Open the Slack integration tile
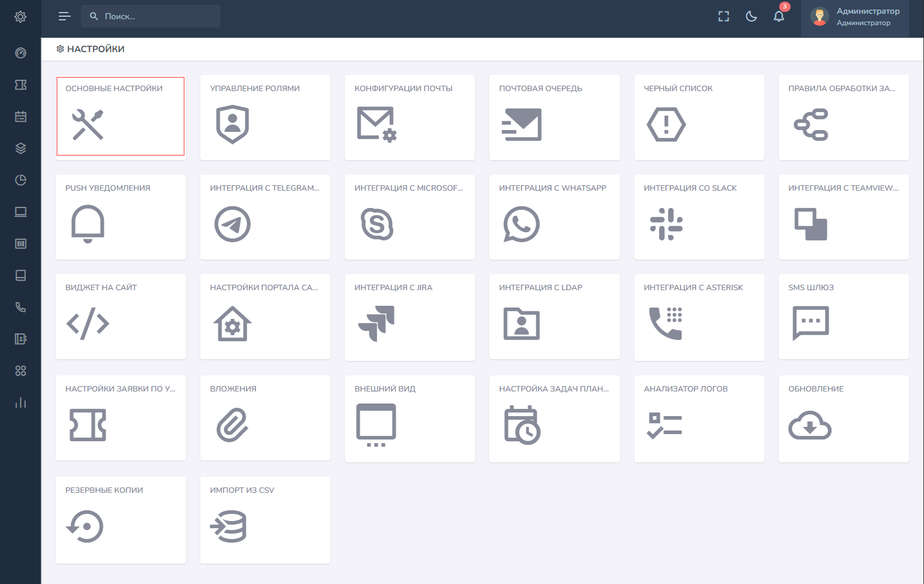The width and height of the screenshot is (924, 584). [x=699, y=217]
